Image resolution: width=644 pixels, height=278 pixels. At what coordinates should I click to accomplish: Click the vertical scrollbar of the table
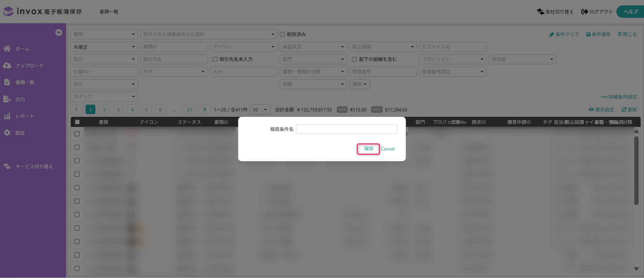pyautogui.click(x=636, y=170)
